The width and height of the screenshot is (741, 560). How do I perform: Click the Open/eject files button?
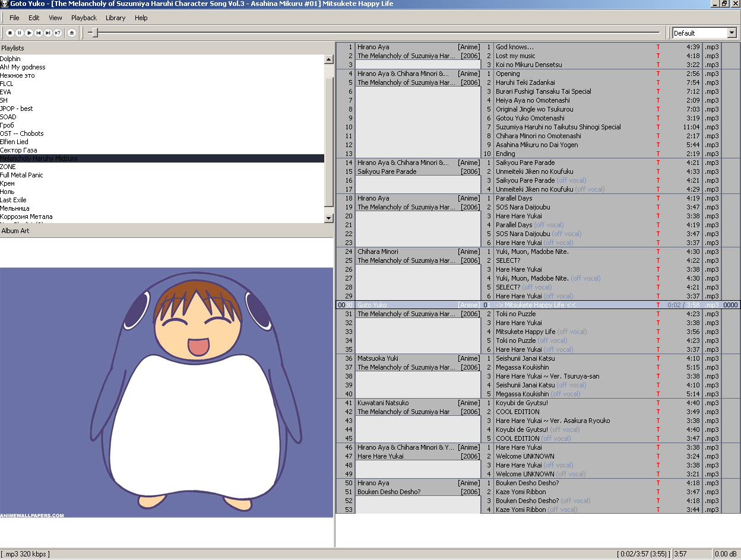click(72, 33)
